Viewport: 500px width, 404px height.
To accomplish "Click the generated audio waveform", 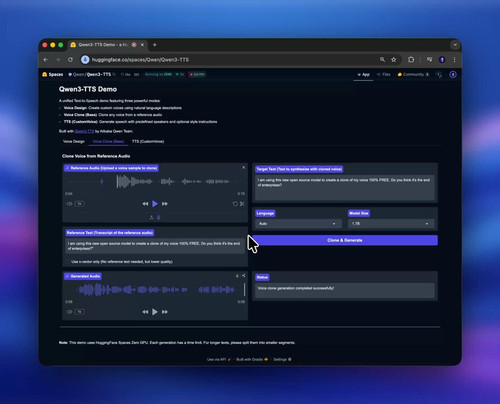I will click(x=155, y=290).
